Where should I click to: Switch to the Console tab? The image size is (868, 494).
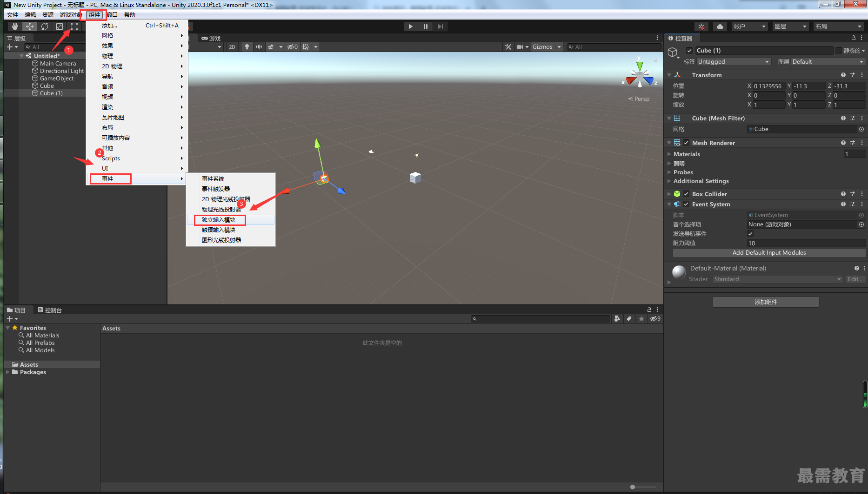pyautogui.click(x=50, y=310)
